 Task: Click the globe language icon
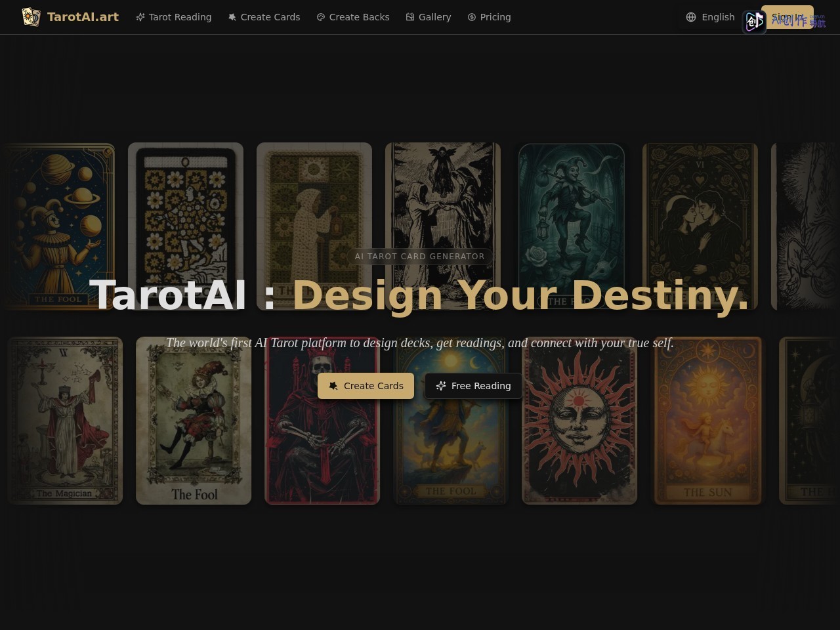point(691,17)
